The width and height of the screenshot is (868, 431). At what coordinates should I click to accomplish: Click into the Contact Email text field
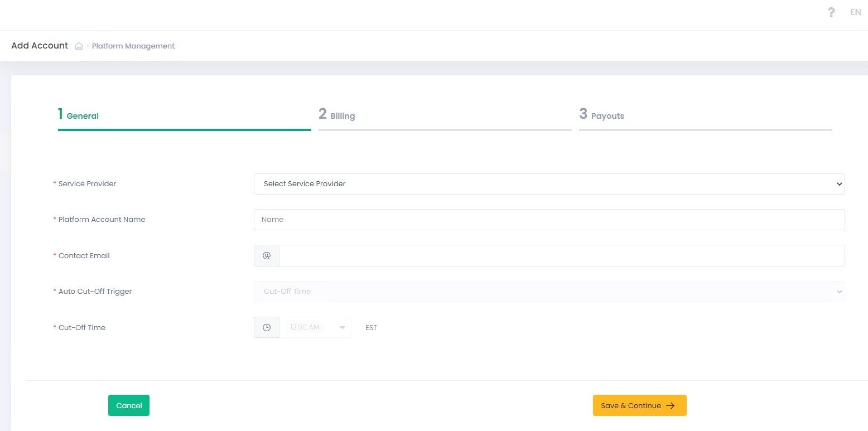pos(561,255)
